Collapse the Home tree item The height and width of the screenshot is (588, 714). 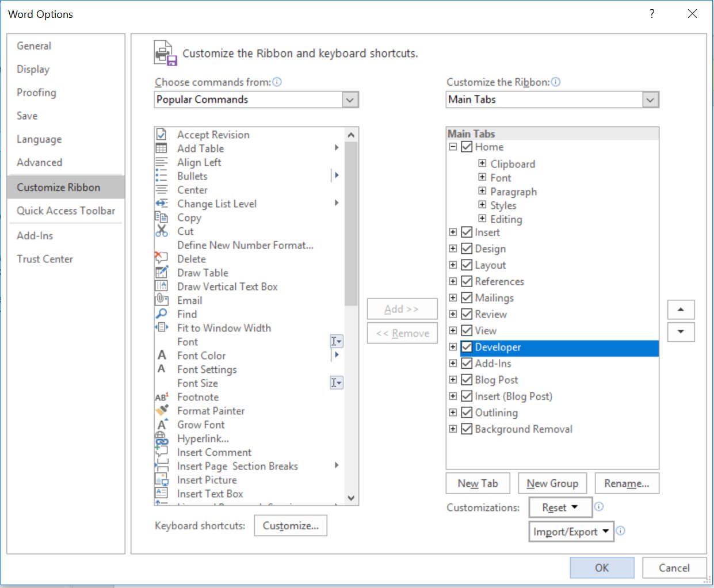[453, 147]
